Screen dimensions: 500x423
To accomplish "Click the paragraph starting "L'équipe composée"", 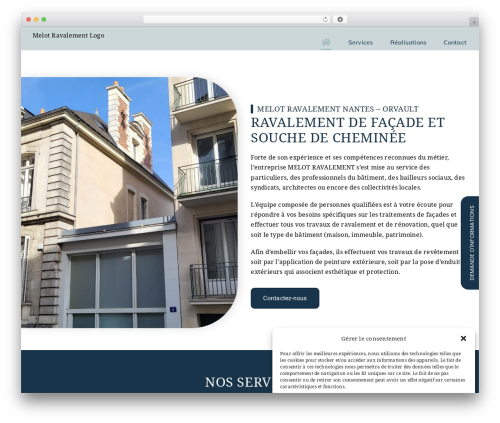I will tap(354, 219).
